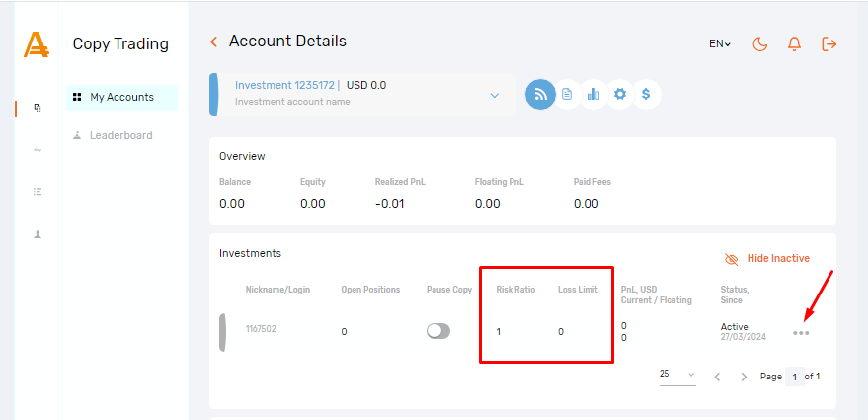This screenshot has width=868, height=420.
Task: Click the dollar sign funds icon
Action: tap(646, 94)
